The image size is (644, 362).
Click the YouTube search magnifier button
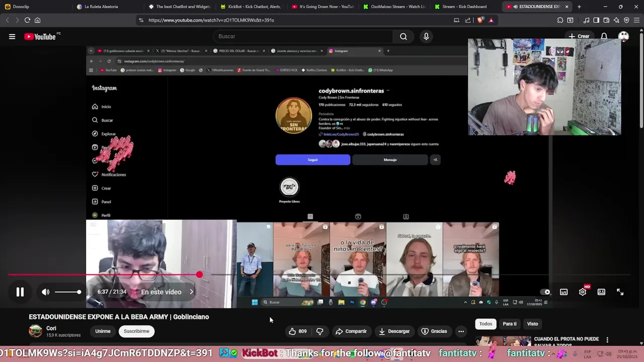click(404, 36)
